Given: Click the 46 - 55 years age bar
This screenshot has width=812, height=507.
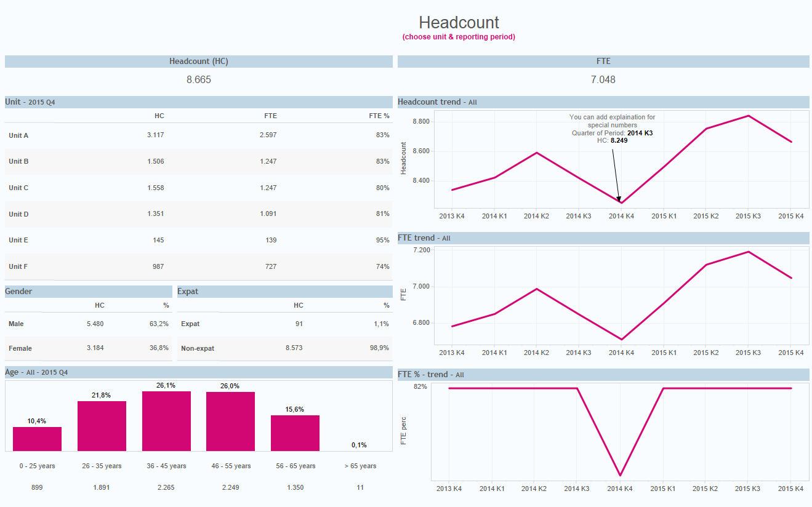Looking at the screenshot, I should [x=230, y=421].
